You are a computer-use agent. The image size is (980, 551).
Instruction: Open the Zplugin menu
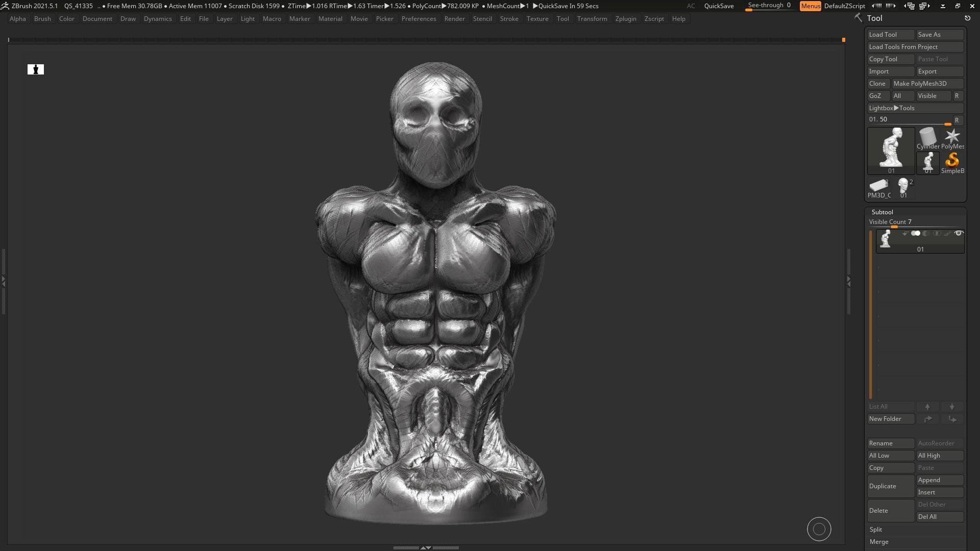pyautogui.click(x=626, y=18)
